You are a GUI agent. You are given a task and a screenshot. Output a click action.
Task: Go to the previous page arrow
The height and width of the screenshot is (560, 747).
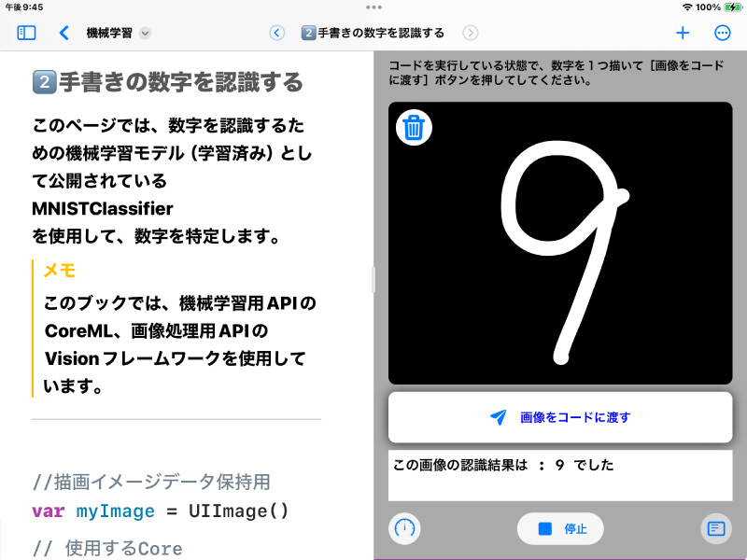[276, 33]
